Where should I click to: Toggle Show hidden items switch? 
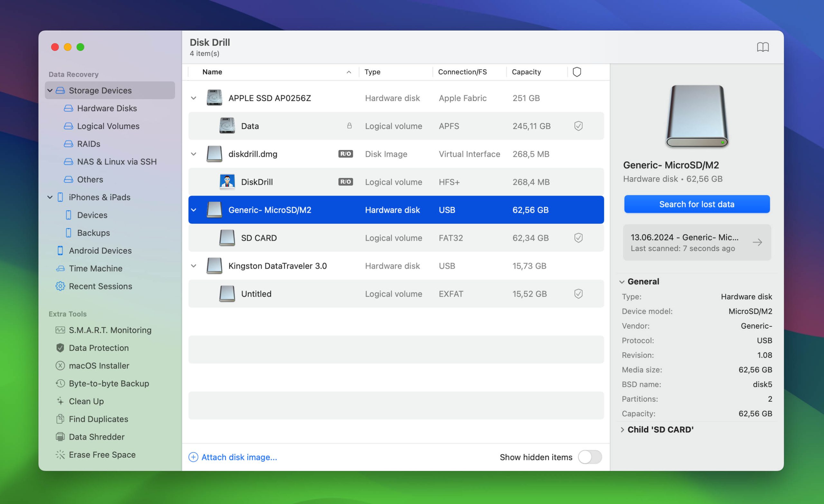[590, 457]
